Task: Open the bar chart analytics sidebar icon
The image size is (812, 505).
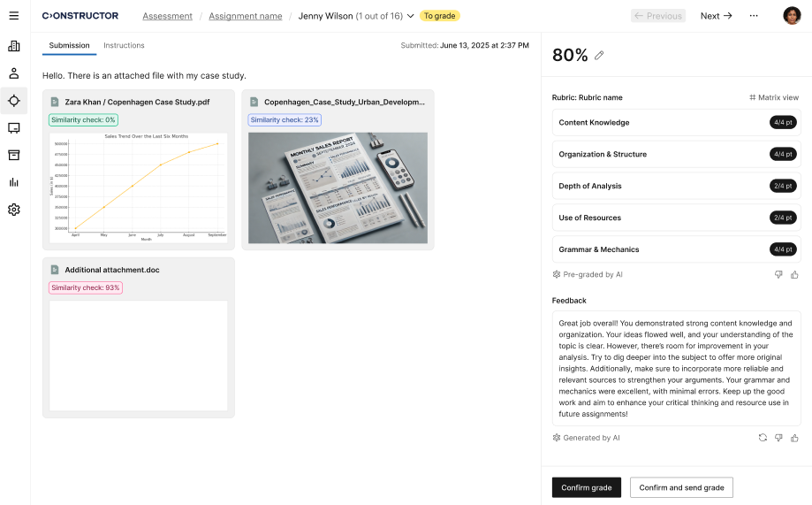Action: [x=13, y=182]
